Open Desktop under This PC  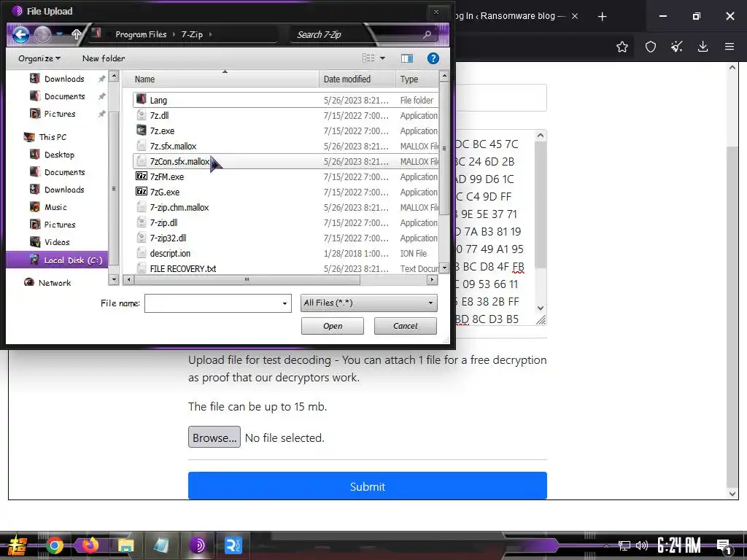click(x=59, y=155)
